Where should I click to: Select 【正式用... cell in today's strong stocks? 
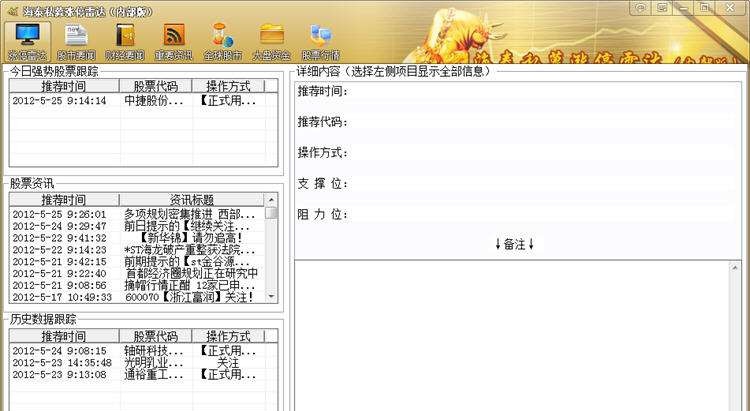(228, 100)
